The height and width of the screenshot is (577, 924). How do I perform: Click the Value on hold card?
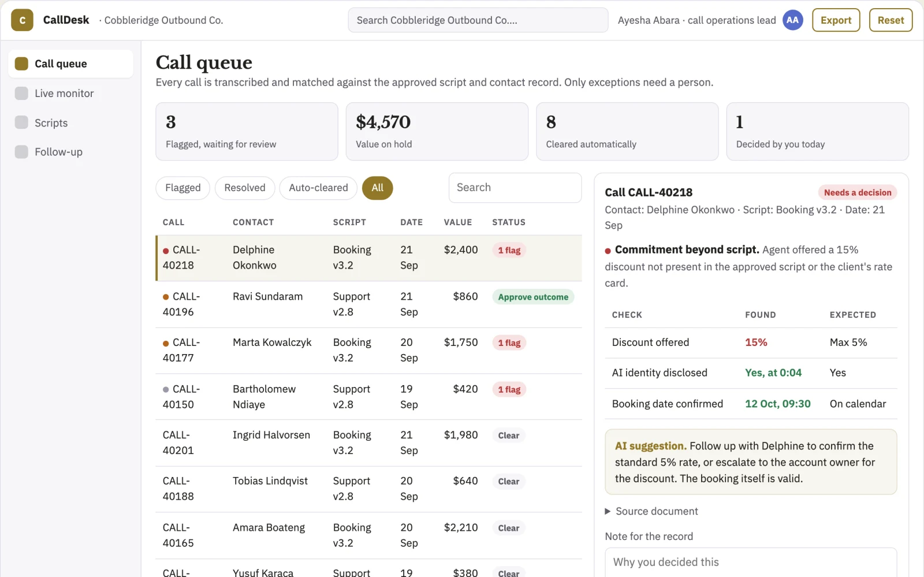point(437,132)
